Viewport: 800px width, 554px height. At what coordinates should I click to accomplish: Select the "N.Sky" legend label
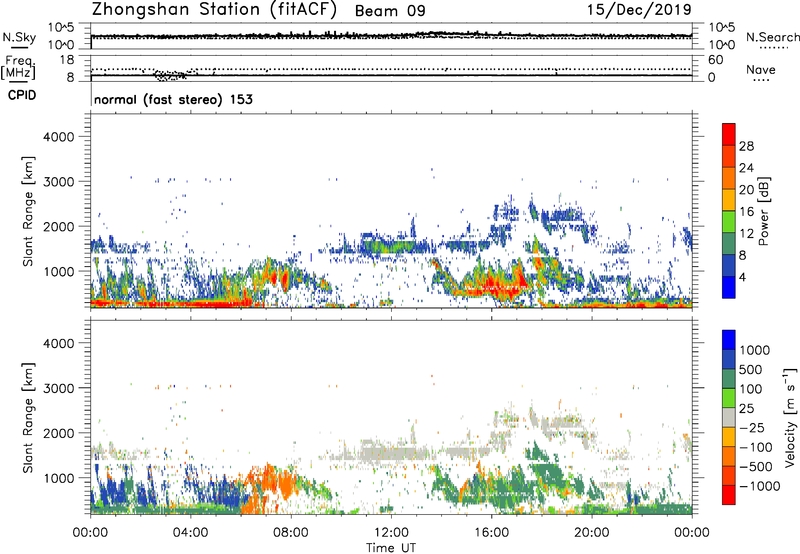click(x=19, y=37)
